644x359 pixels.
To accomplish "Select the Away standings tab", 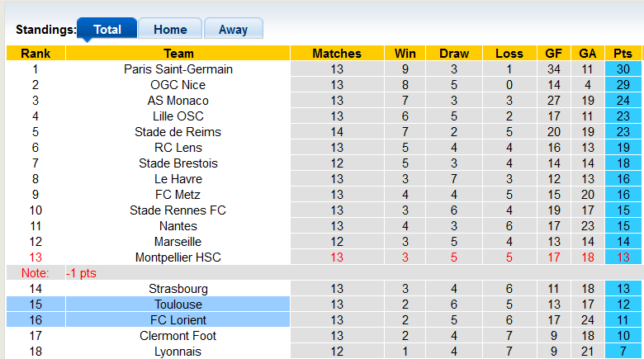I will coord(233,30).
